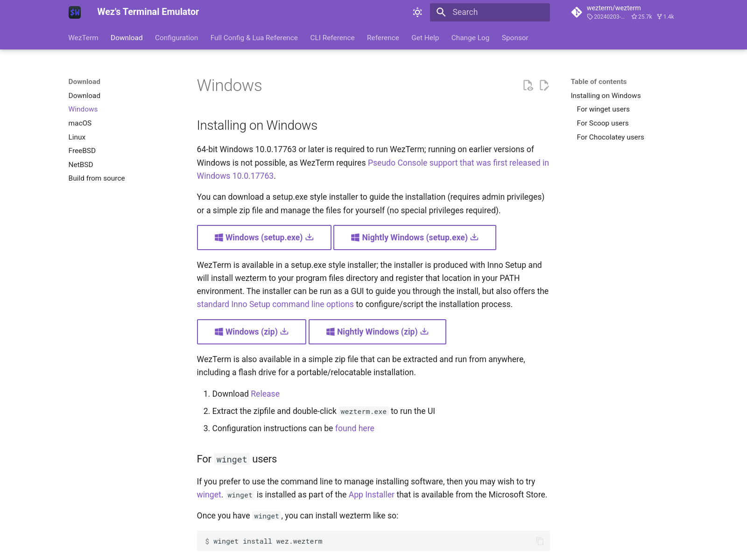Download Nightly Windows (setup.exe) installer
The width and height of the screenshot is (747, 560).
point(415,238)
